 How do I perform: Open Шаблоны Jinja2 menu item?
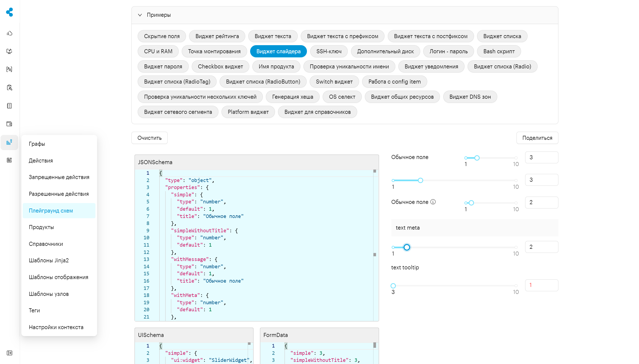pyautogui.click(x=59, y=260)
